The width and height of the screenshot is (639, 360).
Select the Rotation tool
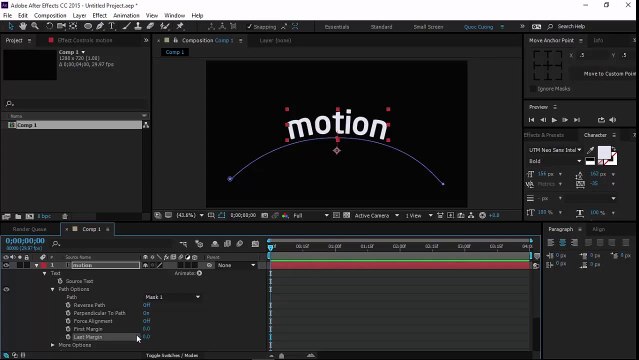(x=49, y=26)
